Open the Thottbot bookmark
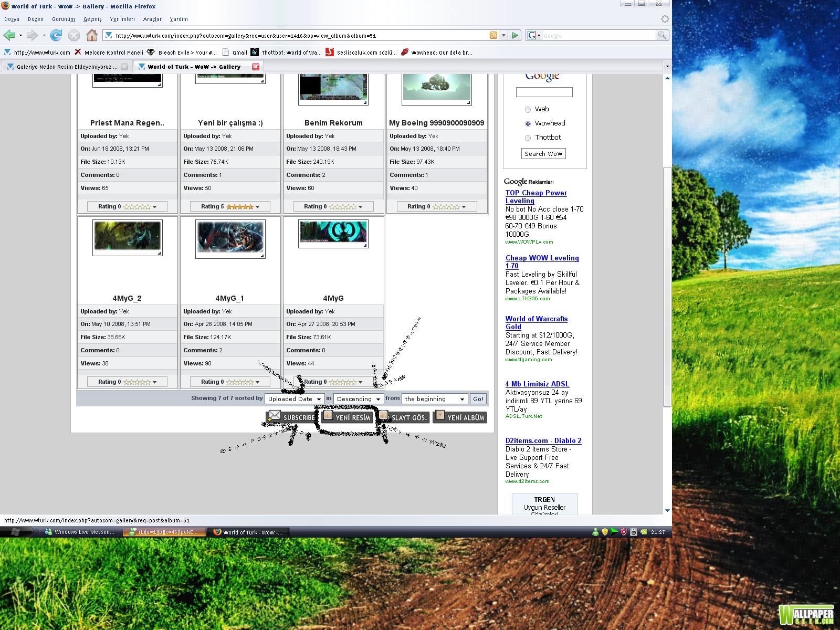 pos(287,52)
